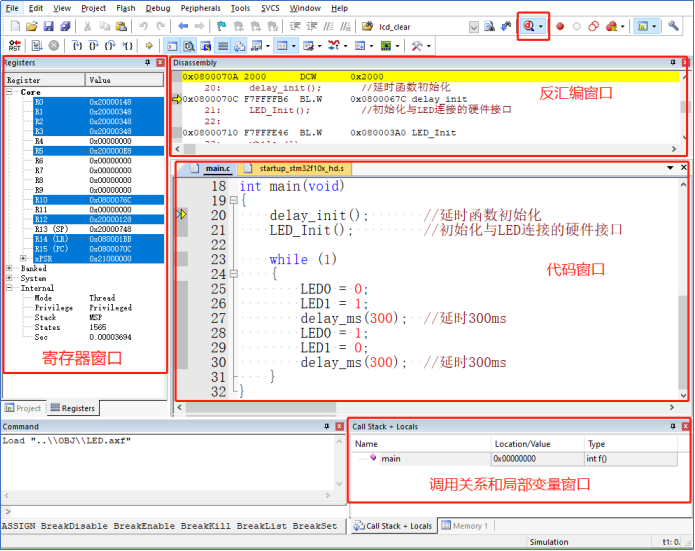Screen dimensions: 695x551
Task: Open the Watch windows dropdown arrow
Action: click(x=268, y=46)
